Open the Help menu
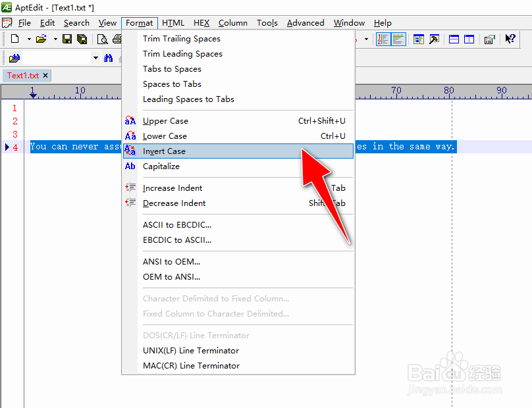 tap(383, 23)
